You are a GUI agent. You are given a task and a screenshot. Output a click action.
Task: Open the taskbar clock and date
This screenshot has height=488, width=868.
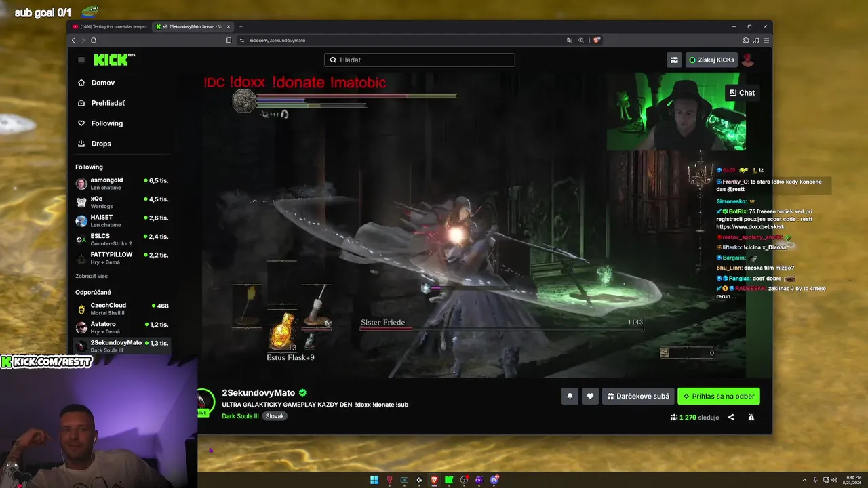(852, 480)
